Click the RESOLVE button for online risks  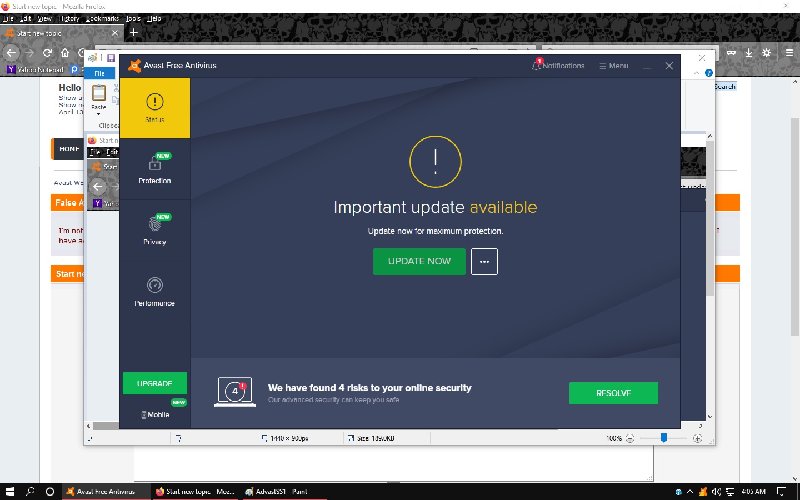pos(613,393)
